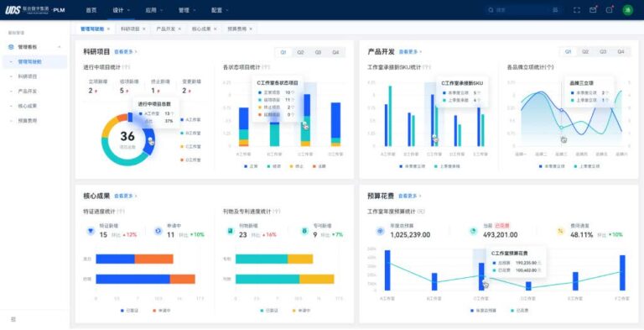Click the yellow segment of the donut chart
644x330 pixels.
[109, 127]
